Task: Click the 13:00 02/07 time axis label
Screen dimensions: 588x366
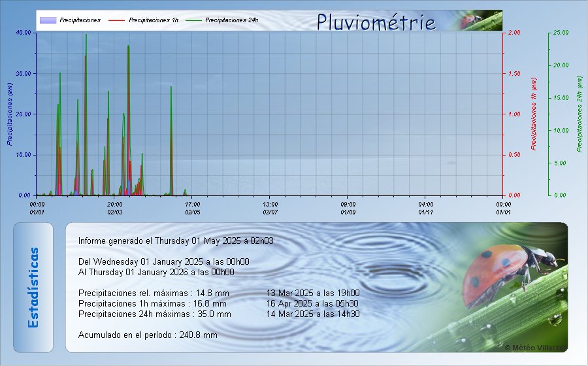Action: pos(270,208)
